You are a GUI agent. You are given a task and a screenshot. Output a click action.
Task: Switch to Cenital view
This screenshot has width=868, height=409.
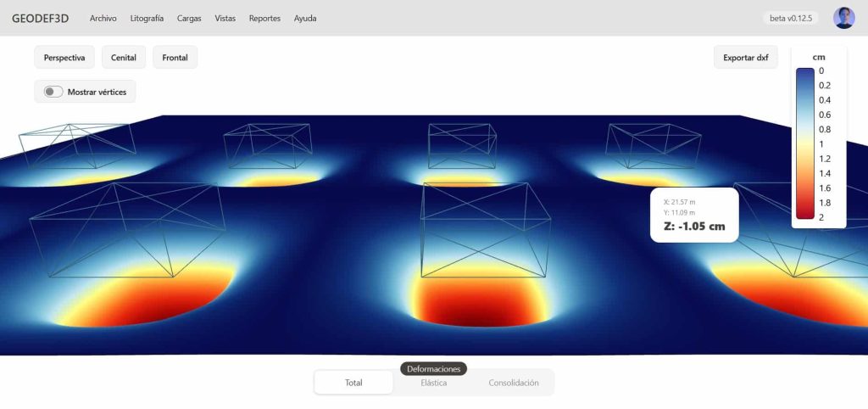(124, 58)
